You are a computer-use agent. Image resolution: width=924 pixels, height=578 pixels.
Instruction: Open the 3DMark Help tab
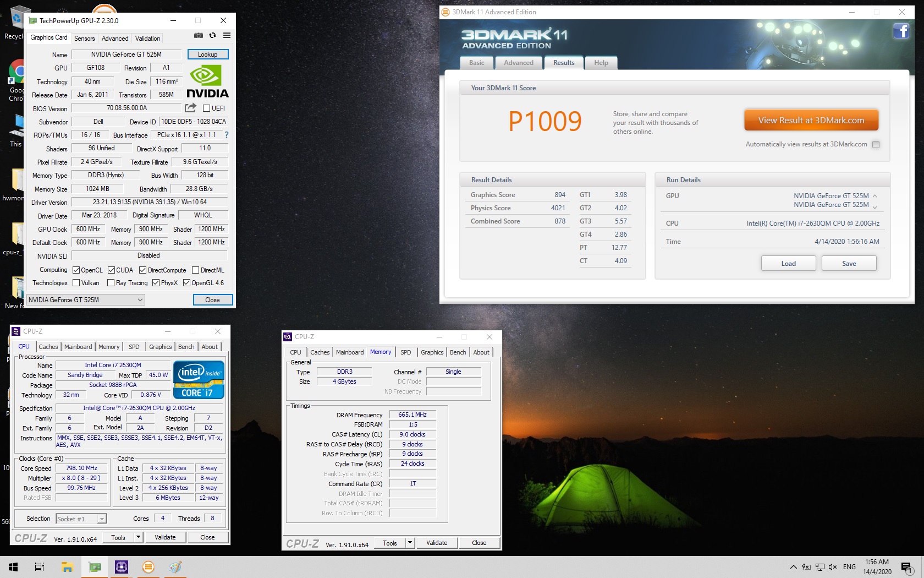[601, 63]
